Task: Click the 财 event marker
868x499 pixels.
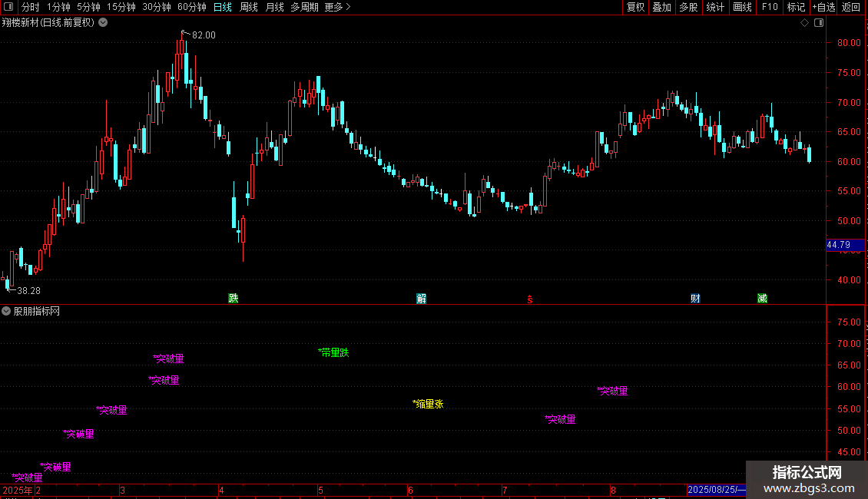Action: click(x=695, y=299)
